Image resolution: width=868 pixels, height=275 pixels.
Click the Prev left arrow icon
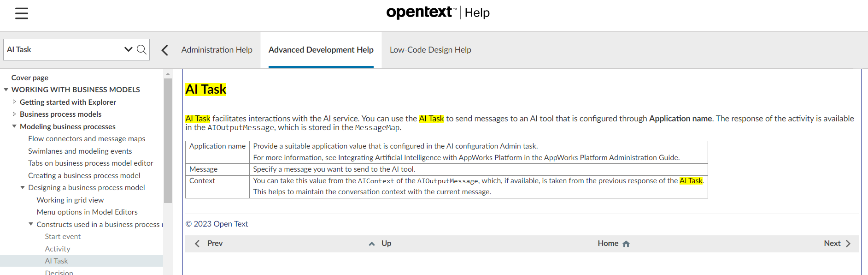[x=197, y=244]
